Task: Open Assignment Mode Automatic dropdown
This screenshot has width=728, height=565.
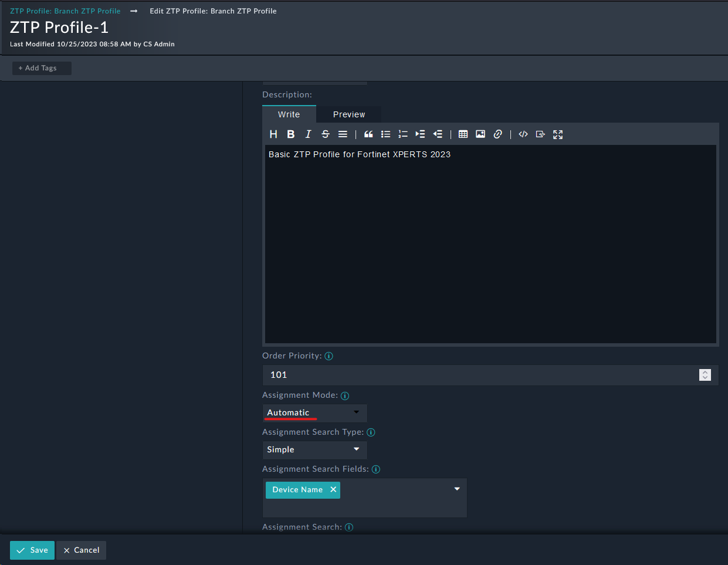Action: pos(314,413)
